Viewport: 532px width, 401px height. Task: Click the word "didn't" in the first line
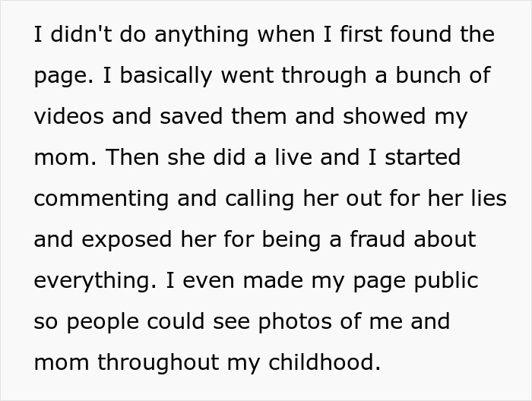(75, 35)
